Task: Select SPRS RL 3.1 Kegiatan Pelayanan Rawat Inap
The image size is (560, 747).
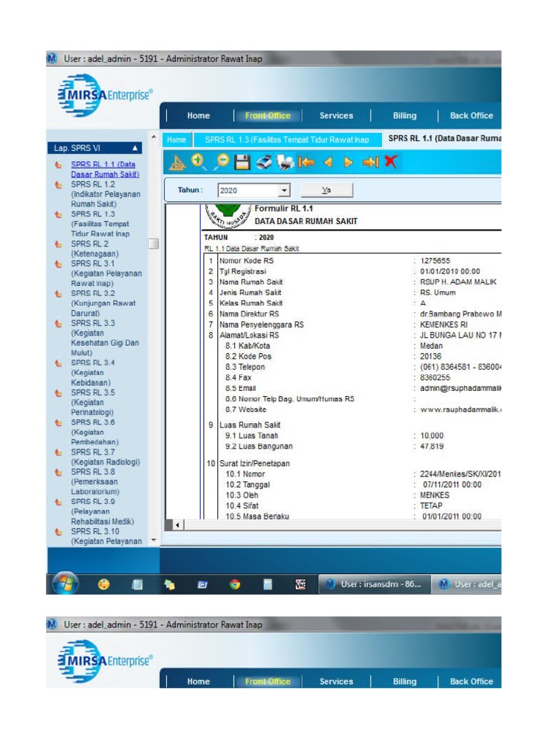Action: pyautogui.click(x=106, y=274)
